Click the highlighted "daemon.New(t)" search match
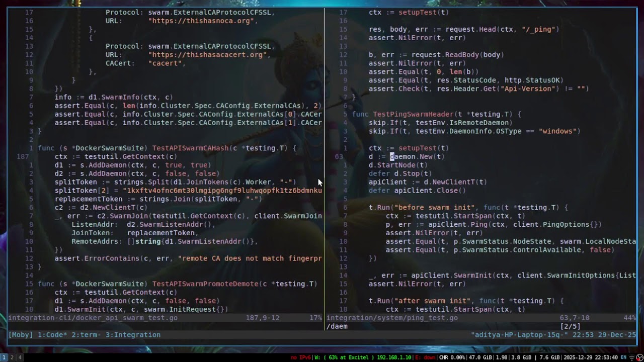Image resolution: width=644 pixels, height=362 pixels. click(417, 156)
